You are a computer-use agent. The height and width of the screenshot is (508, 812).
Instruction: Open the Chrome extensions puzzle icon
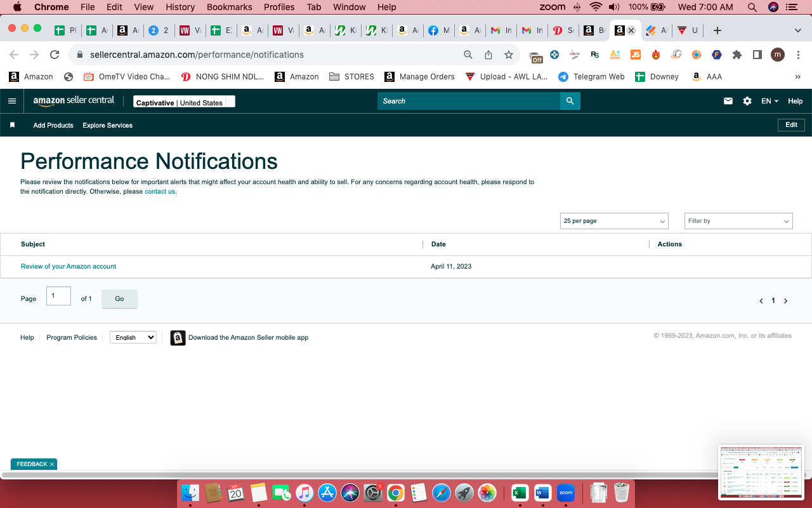point(737,55)
